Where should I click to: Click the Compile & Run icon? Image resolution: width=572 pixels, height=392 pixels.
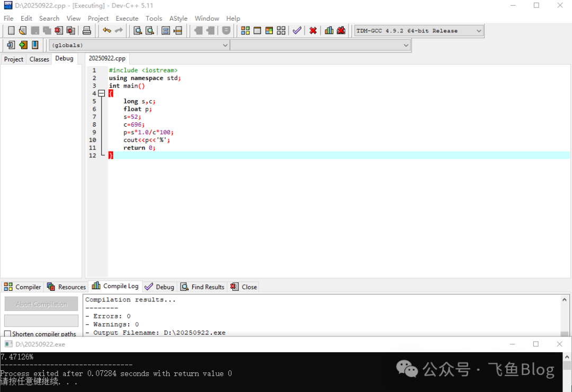[269, 31]
